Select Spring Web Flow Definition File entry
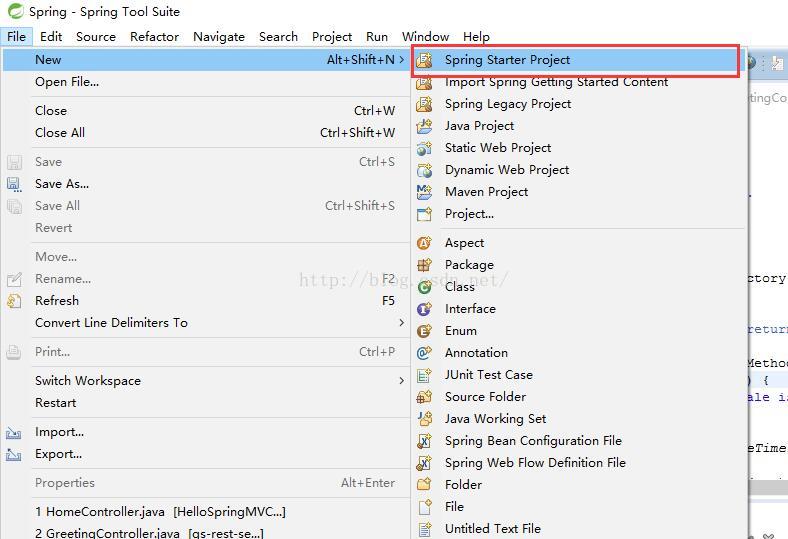The height and width of the screenshot is (539, 788). click(579, 463)
